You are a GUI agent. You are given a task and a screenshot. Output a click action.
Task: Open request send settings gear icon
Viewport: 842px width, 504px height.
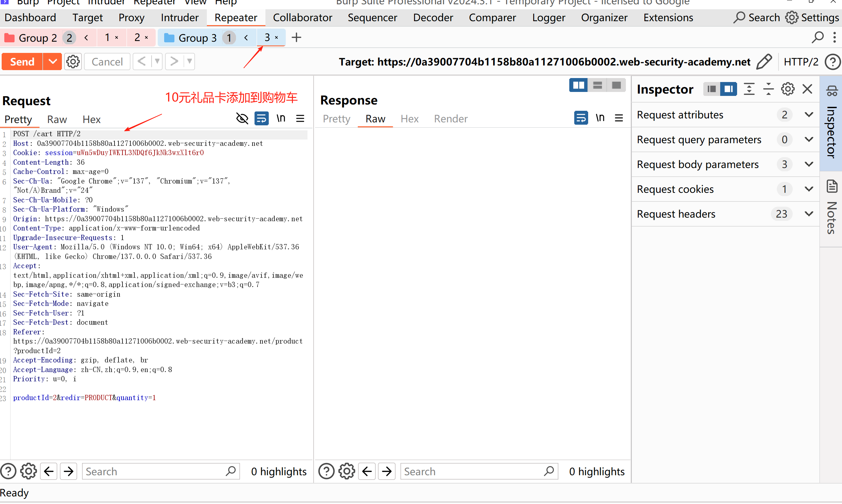[x=73, y=62]
